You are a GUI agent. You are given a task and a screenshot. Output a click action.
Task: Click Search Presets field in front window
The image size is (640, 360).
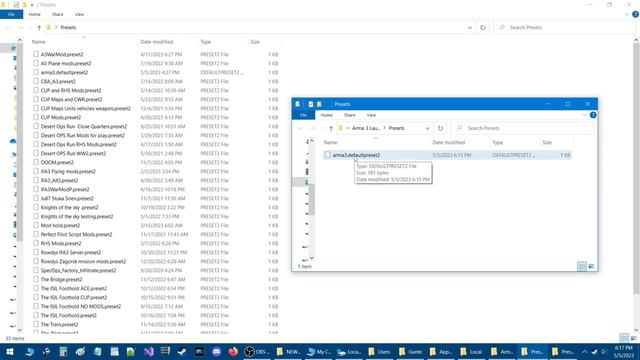point(522,128)
